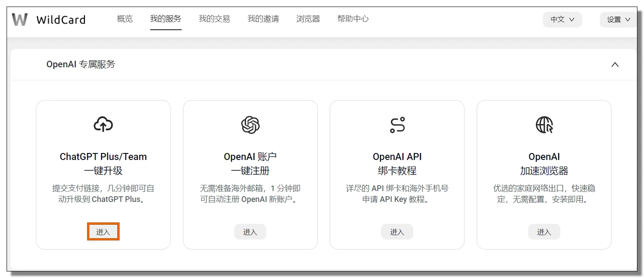
Task: Click the WildCard brand name text
Action: tap(61, 20)
